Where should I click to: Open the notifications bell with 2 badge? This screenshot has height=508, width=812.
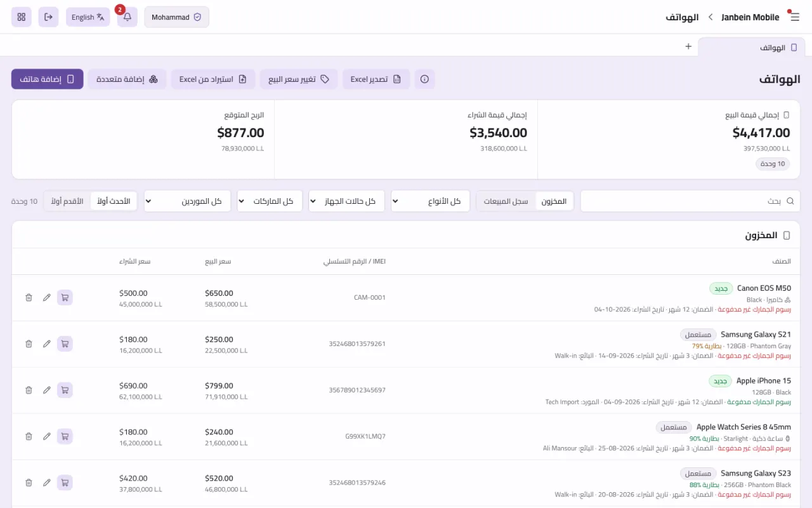pos(128,17)
